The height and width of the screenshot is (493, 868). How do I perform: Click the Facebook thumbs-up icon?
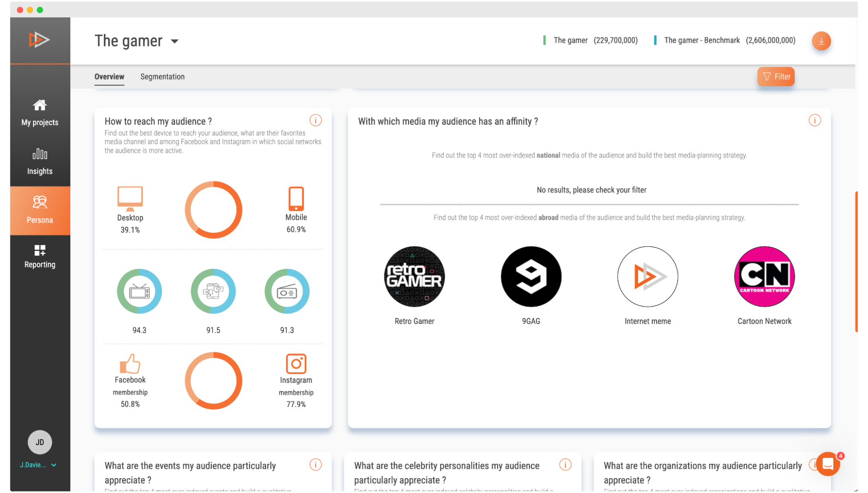coord(130,364)
